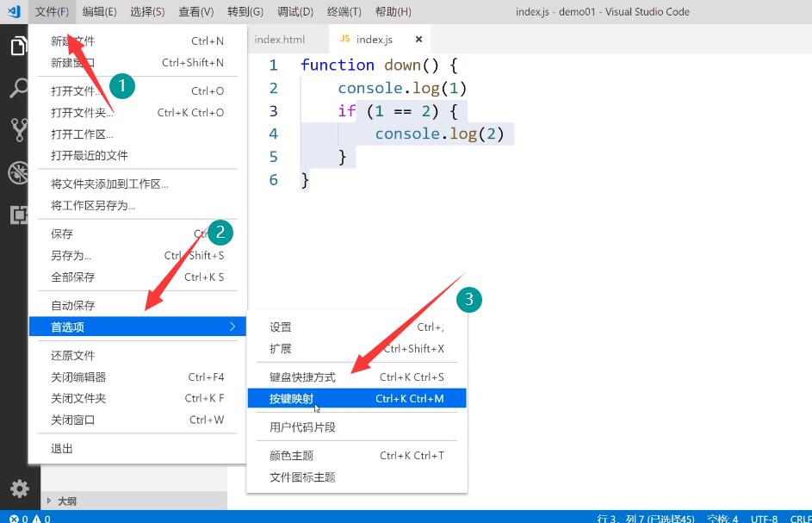812x523 pixels.
Task: Click the 空格: 4 indentation status
Action: pyautogui.click(x=722, y=519)
